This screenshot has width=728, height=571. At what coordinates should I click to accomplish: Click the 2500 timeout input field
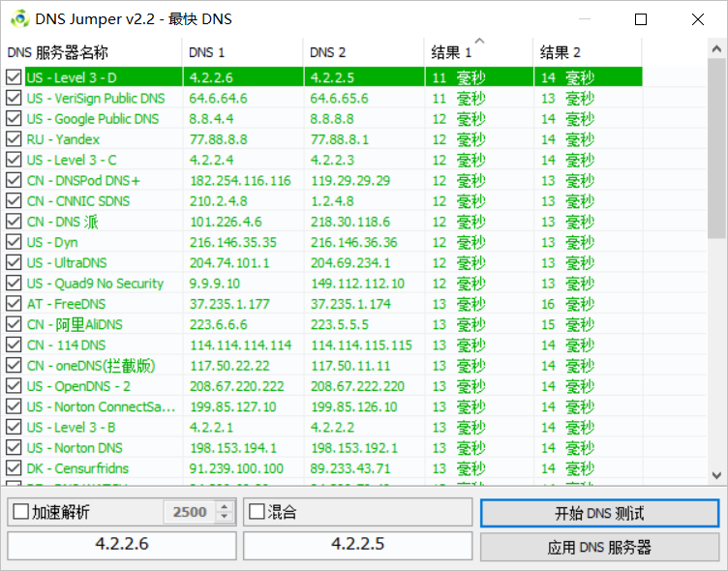[190, 512]
